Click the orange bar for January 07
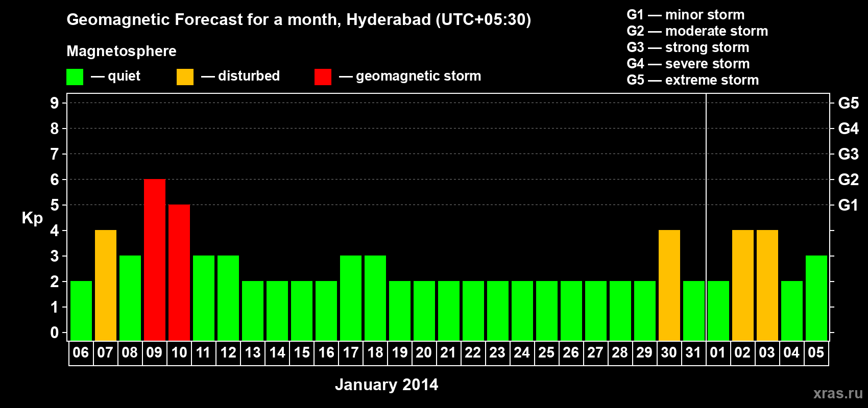The height and width of the screenshot is (408, 868). point(106,285)
